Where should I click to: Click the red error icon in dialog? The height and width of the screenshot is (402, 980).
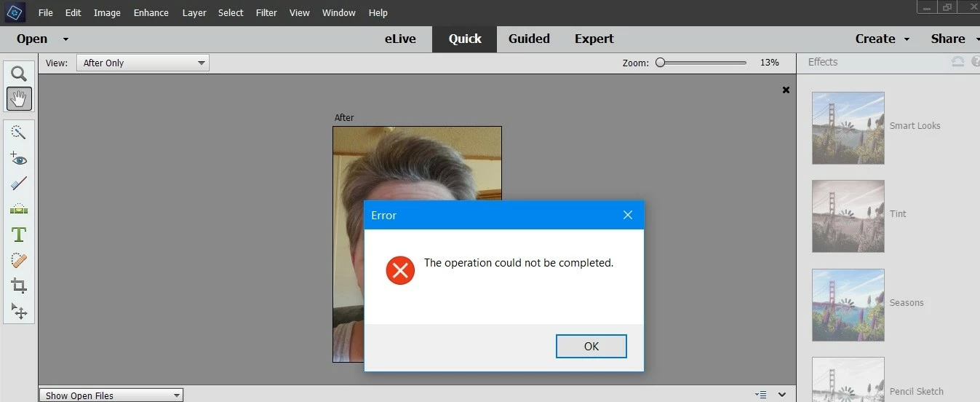tap(400, 270)
